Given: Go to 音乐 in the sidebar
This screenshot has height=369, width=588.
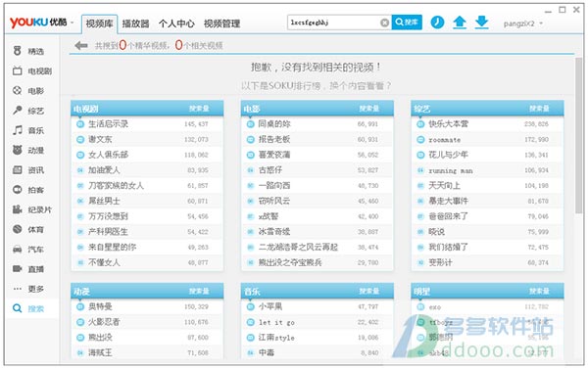Looking at the screenshot, I should click(x=28, y=130).
